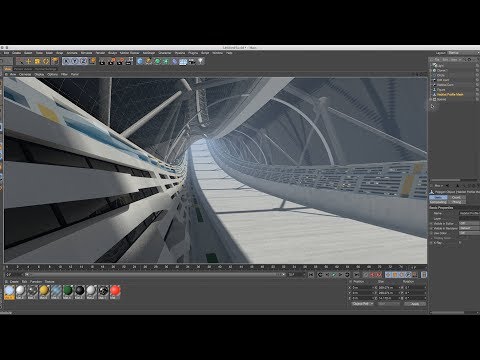Screen dimensions: 480x360
Task: Open the Object (Rel) coordinate dropdown
Action: pyautogui.click(x=363, y=304)
